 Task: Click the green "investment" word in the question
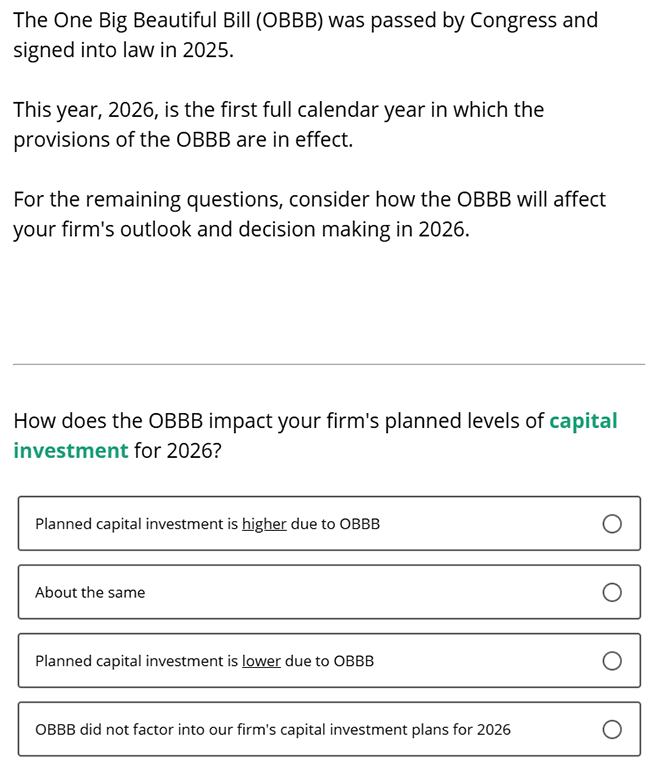pyautogui.click(x=71, y=451)
